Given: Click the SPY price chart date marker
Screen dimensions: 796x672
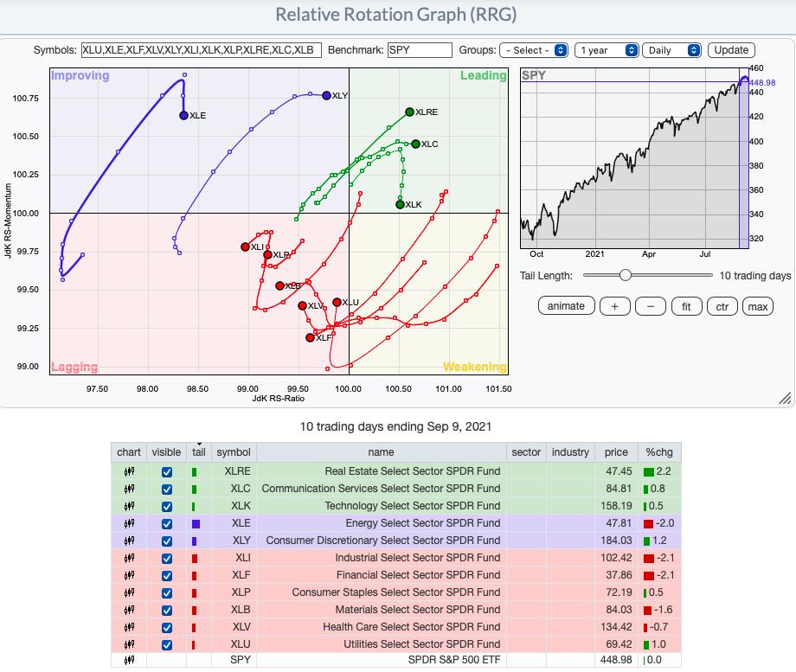Looking at the screenshot, I should click(744, 158).
